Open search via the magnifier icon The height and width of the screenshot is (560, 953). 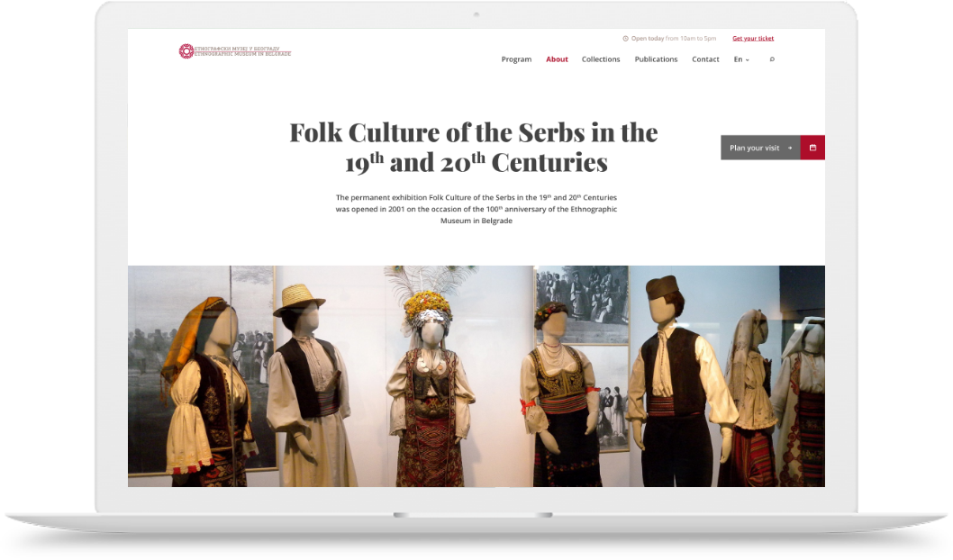tap(772, 59)
